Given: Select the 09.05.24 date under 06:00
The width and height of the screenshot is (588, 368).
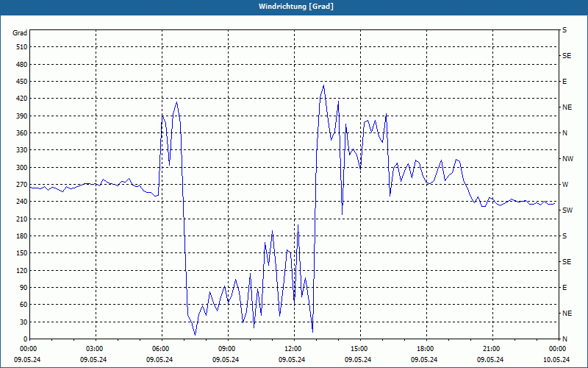Looking at the screenshot, I should click(159, 360).
